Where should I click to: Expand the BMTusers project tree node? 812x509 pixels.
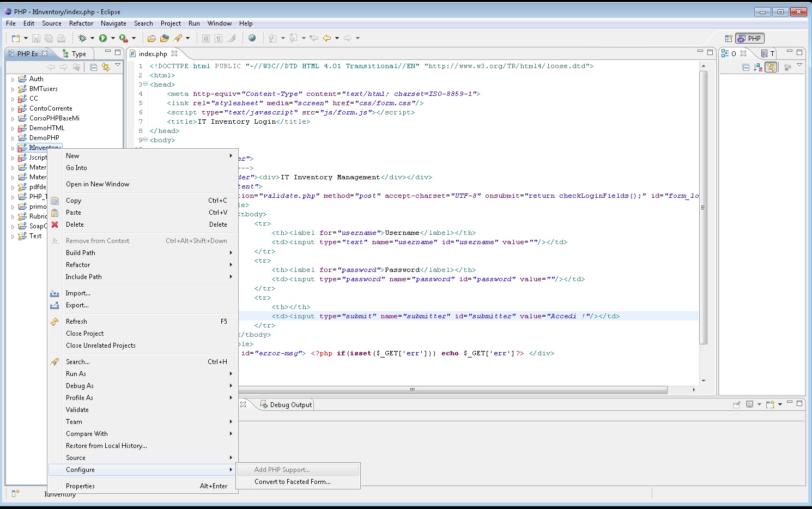pos(13,89)
